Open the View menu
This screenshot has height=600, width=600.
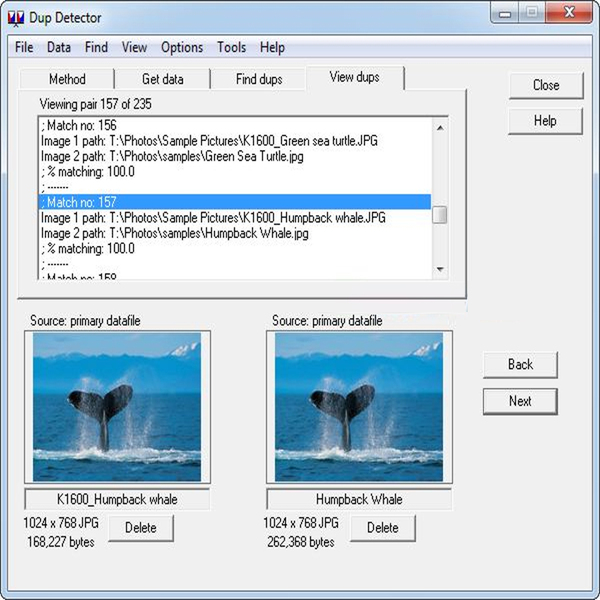[x=134, y=47]
